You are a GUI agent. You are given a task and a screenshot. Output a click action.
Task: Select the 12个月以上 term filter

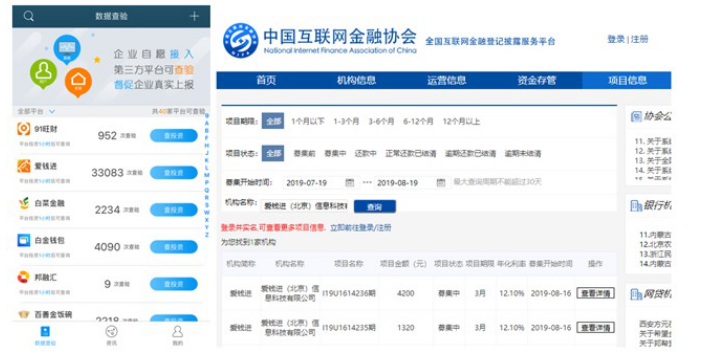point(461,121)
